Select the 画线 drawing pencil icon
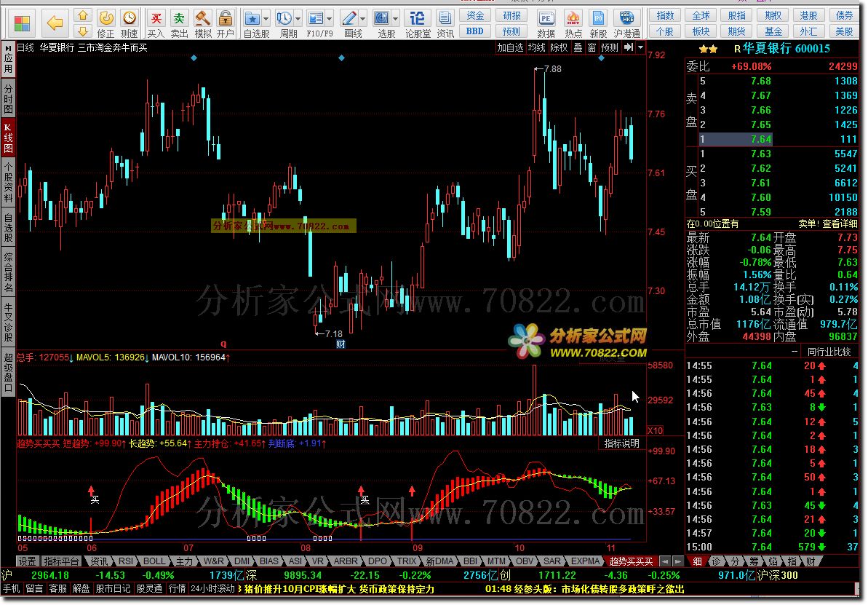 [x=349, y=24]
